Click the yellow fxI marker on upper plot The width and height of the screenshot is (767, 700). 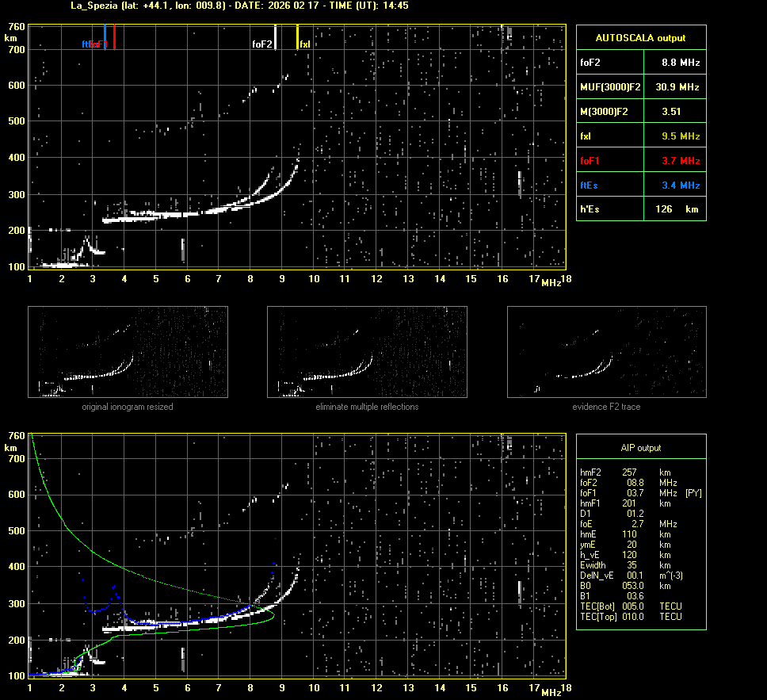click(297, 37)
